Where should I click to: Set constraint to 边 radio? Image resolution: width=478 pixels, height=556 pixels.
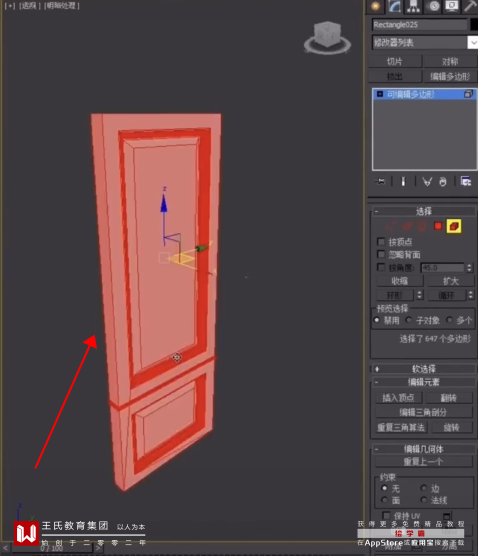424,488
